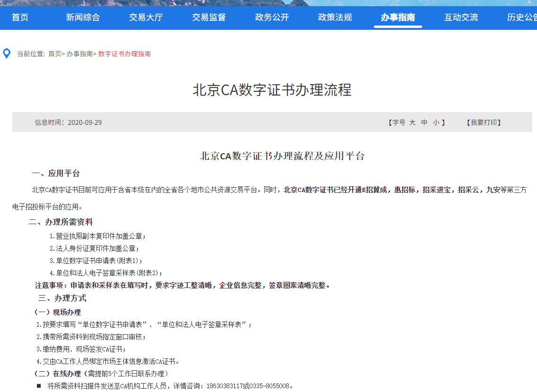
Task: Click the 办事指南 breadcrumb link
Action: pyautogui.click(x=79, y=54)
